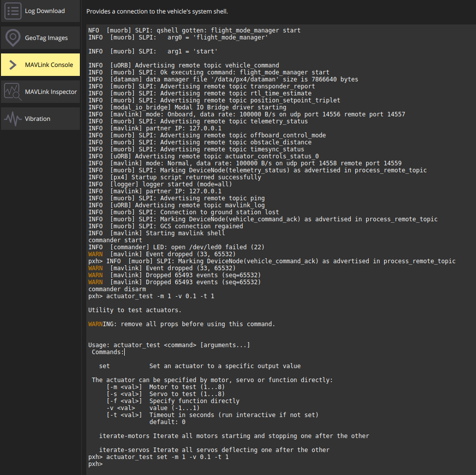Click 'Modal IO Bridge driver starting' line
The height and width of the screenshot is (475, 476).
point(187,107)
